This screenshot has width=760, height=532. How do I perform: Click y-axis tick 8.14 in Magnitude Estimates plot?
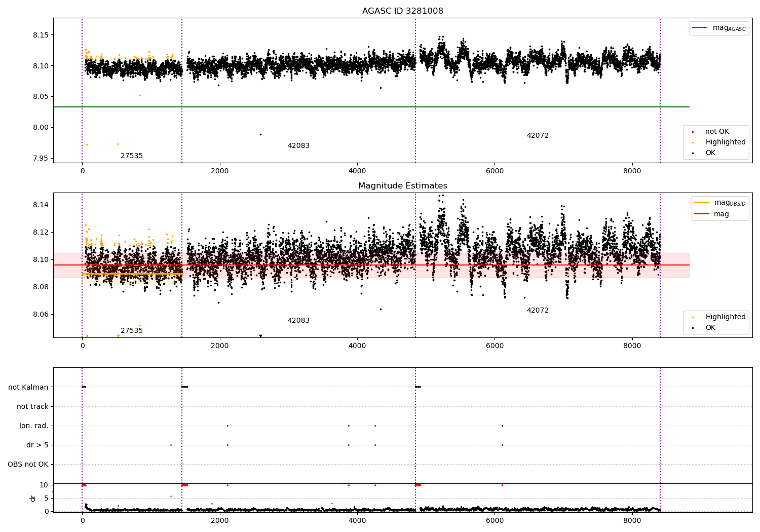click(x=40, y=205)
